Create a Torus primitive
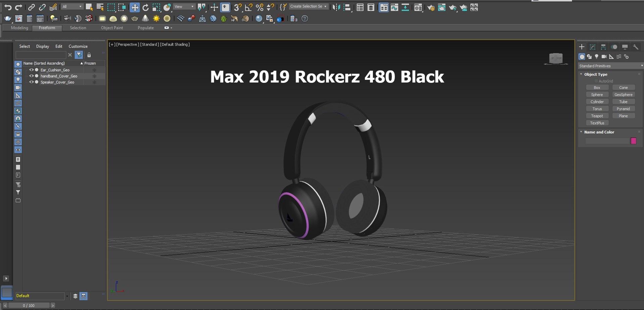Viewport: 644px width, 310px height. (597, 109)
